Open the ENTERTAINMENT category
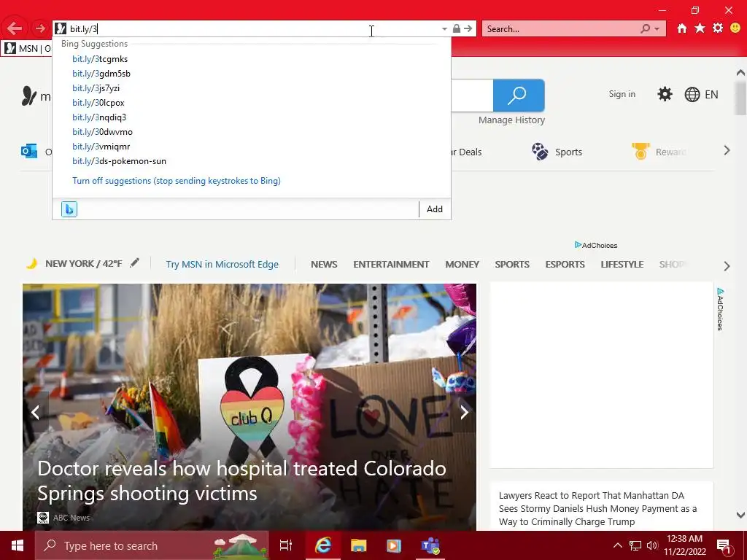Viewport: 747px width, 560px height. pos(391,264)
